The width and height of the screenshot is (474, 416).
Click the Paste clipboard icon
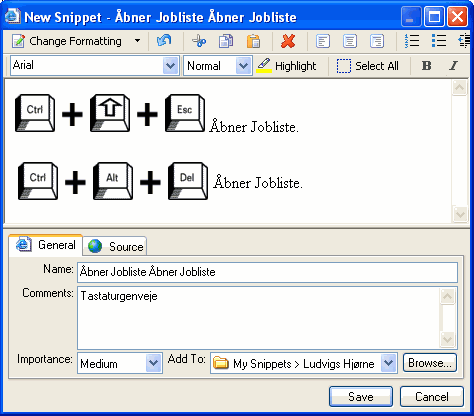click(253, 41)
